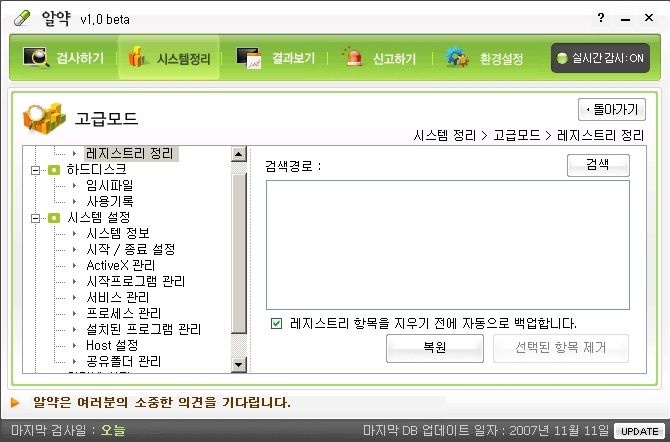Click the arrow next to Host 설정

pyautogui.click(x=75, y=345)
